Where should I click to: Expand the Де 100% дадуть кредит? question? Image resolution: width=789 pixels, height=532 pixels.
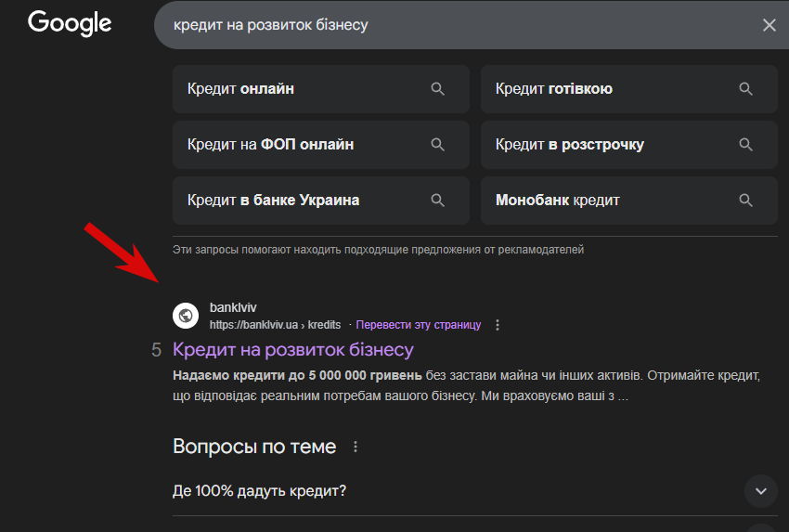475,491
